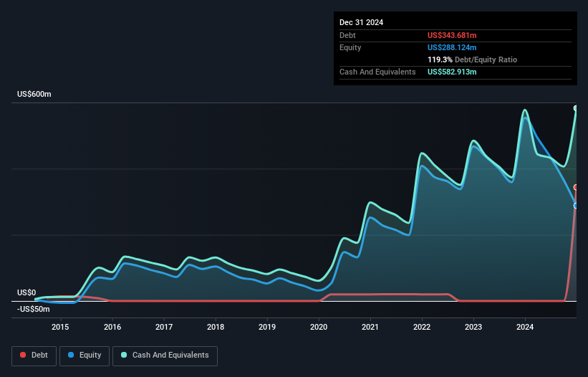
Task: Click the US$582.913m cash value
Action: tap(452, 72)
